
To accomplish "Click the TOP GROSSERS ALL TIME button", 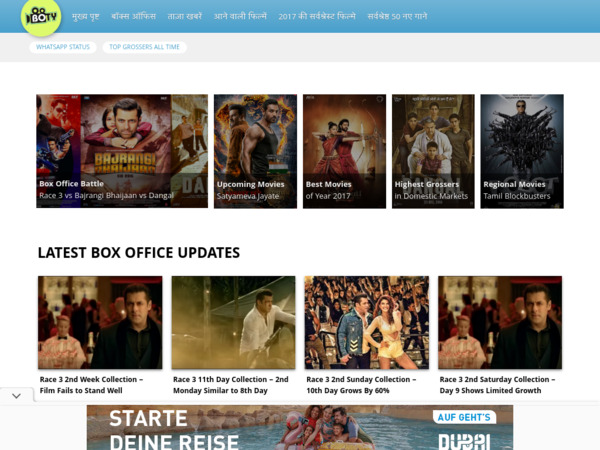I will 144,47.
